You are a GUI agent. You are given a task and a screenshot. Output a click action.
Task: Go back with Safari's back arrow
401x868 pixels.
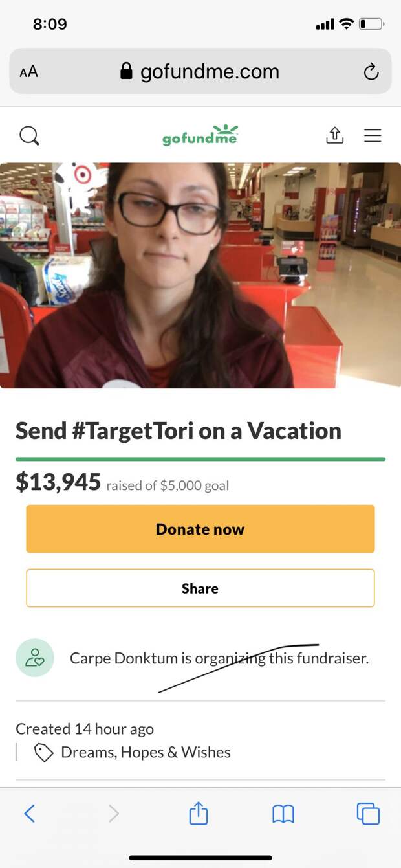29,813
